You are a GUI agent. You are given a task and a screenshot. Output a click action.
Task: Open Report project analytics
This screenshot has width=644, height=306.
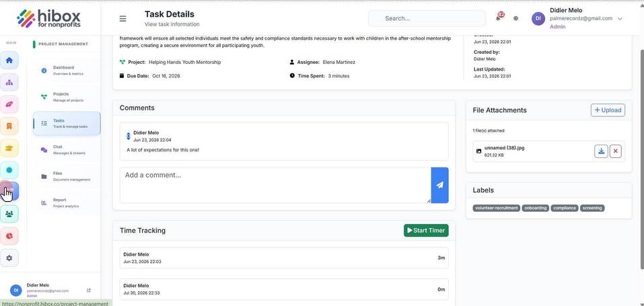pos(67,203)
